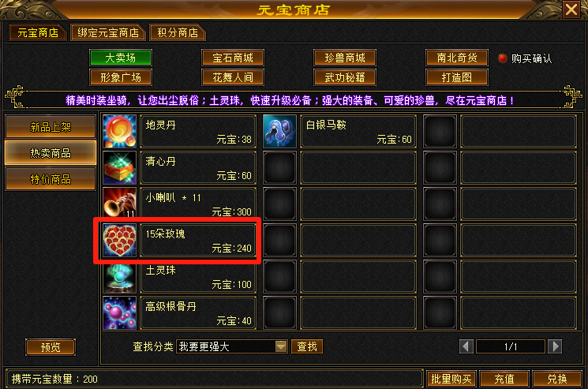The height and width of the screenshot is (389, 588).
Task: Toggle the 购买确认 red radio button
Action: point(503,58)
